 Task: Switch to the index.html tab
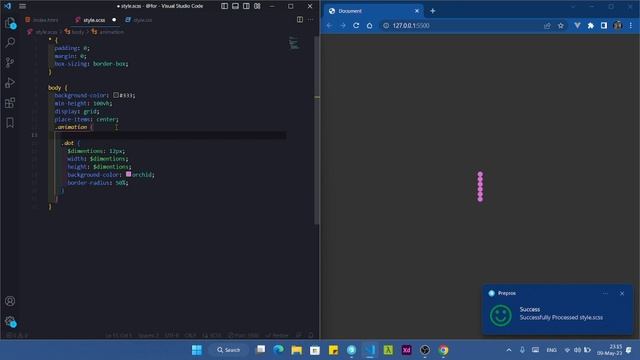[42, 20]
